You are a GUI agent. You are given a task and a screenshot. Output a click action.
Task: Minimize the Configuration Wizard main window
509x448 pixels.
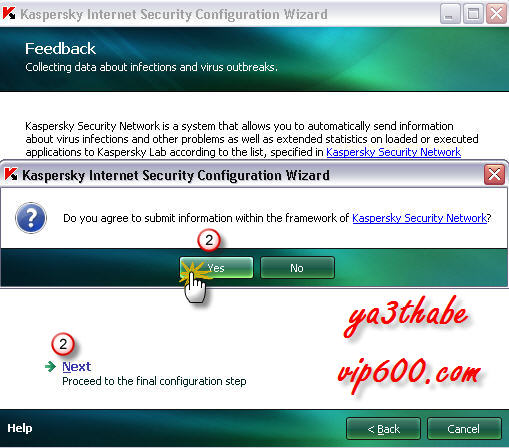point(450,14)
